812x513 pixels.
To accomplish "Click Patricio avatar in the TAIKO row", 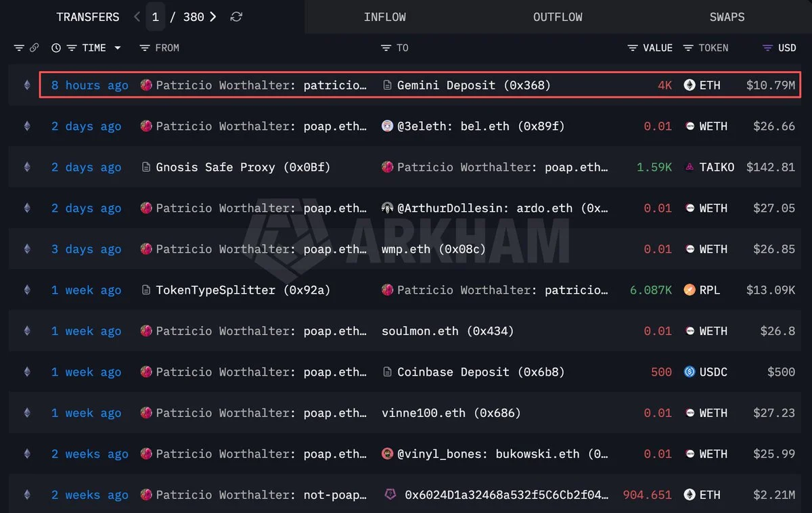I will pyautogui.click(x=388, y=167).
